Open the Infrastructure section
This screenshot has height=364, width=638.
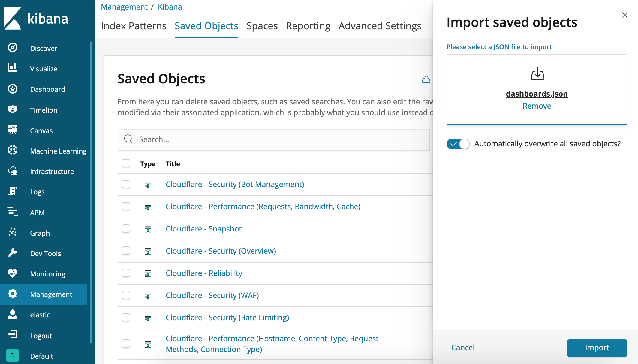(13, 171)
